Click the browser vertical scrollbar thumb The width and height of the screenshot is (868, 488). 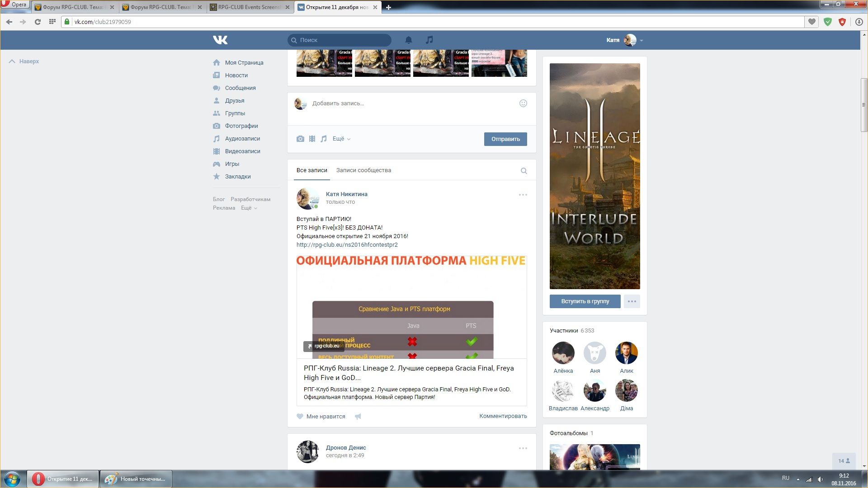pyautogui.click(x=864, y=104)
